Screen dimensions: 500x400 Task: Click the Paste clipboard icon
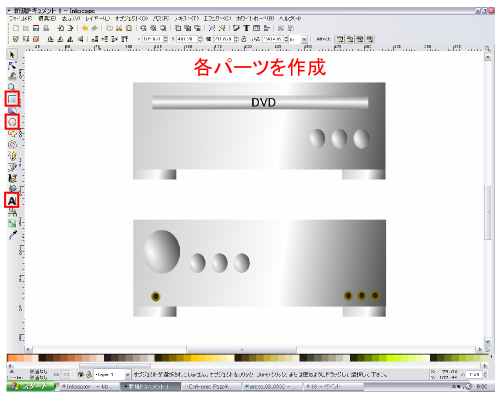click(129, 28)
